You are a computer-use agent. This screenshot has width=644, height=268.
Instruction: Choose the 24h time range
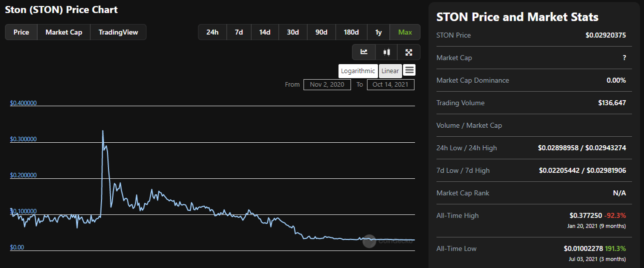coord(212,32)
